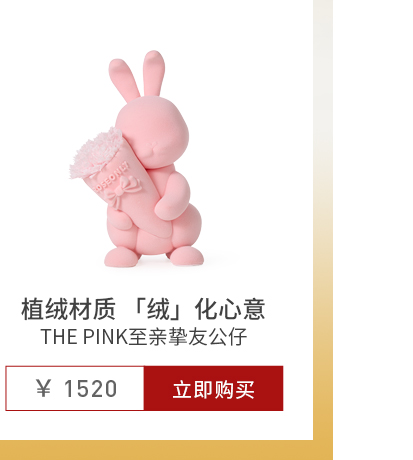The image size is (413, 460).
Task: Click the yen currency symbol
Action: [44, 389]
